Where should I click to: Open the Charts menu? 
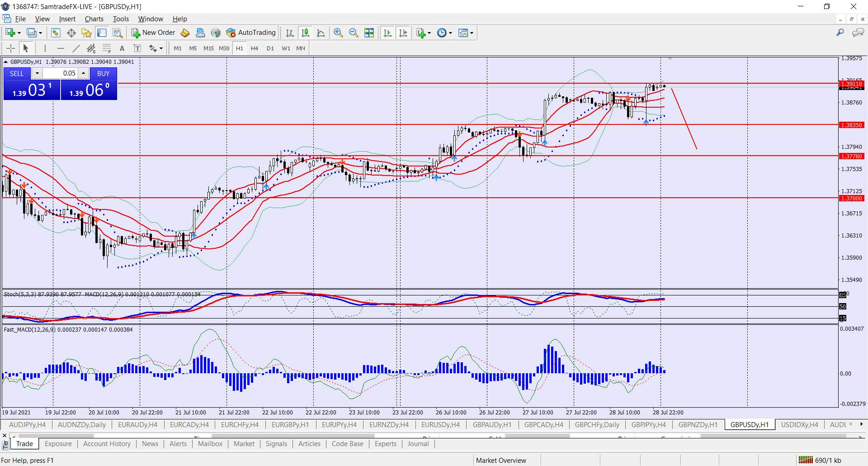[94, 19]
